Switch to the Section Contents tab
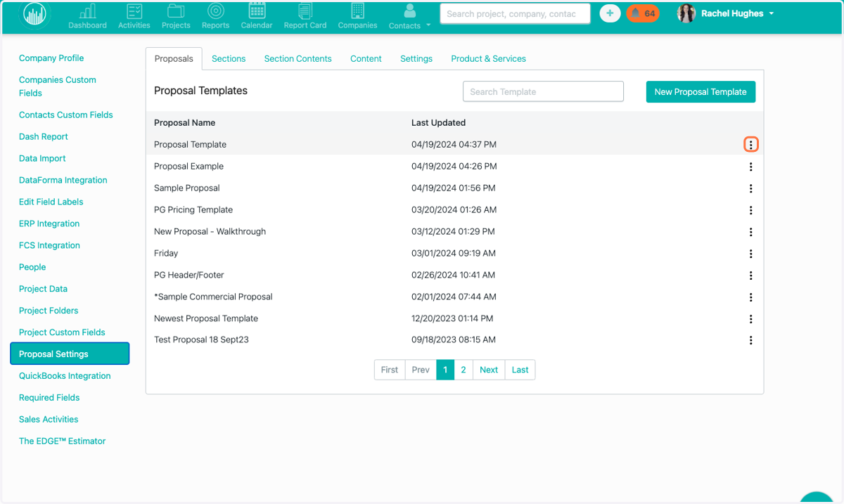 click(x=298, y=58)
